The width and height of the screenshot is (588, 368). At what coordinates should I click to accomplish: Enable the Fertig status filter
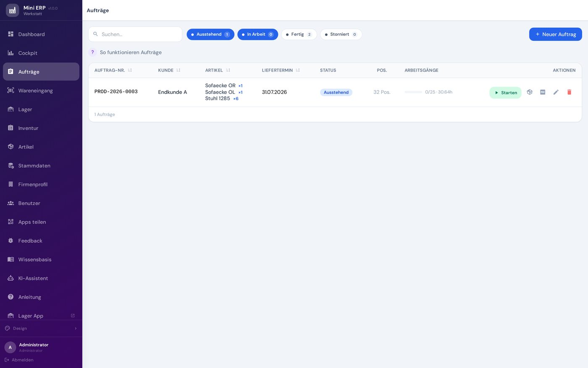point(299,34)
